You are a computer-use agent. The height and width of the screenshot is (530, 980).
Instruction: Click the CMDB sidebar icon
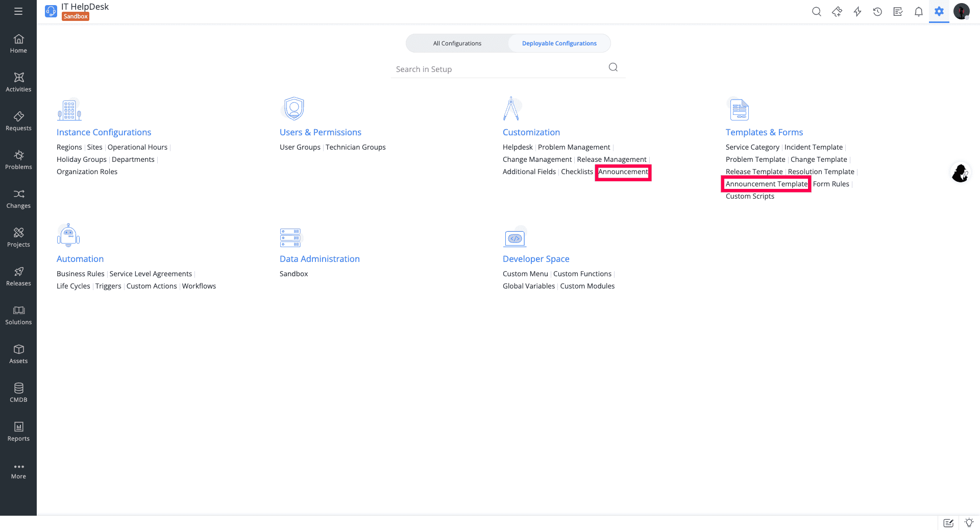tap(18, 392)
